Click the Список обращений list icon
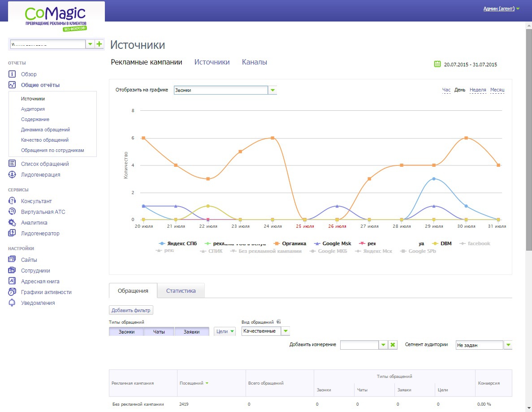Viewport: 532px width, 412px height. [12, 164]
